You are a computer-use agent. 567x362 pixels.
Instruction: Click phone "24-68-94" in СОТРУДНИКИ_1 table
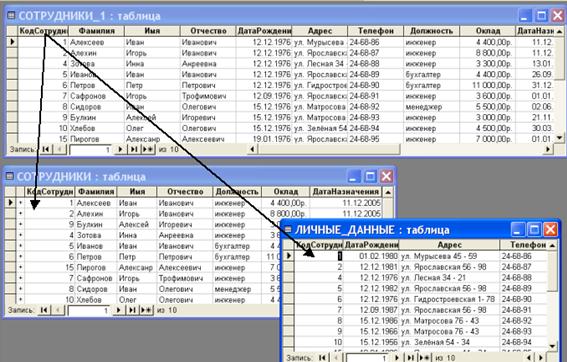point(376,128)
